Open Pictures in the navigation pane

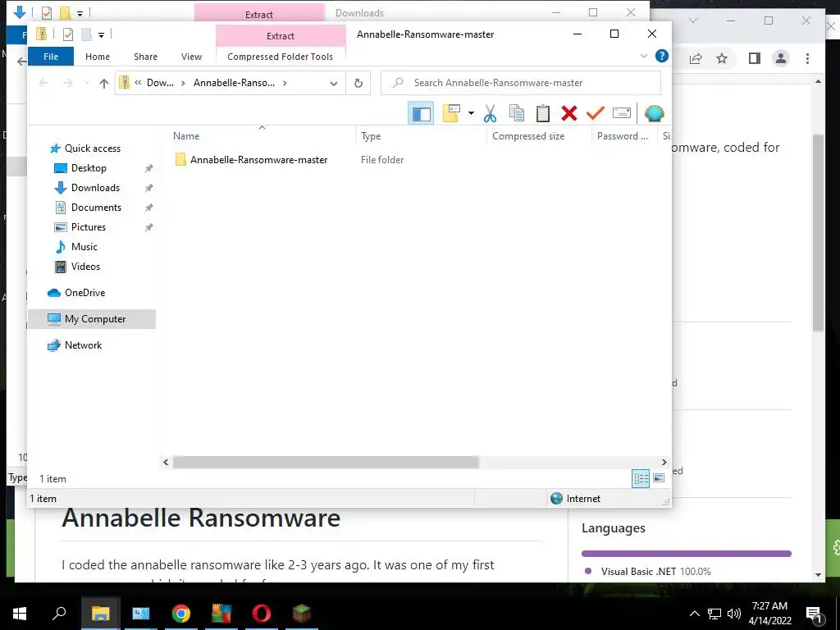89,227
